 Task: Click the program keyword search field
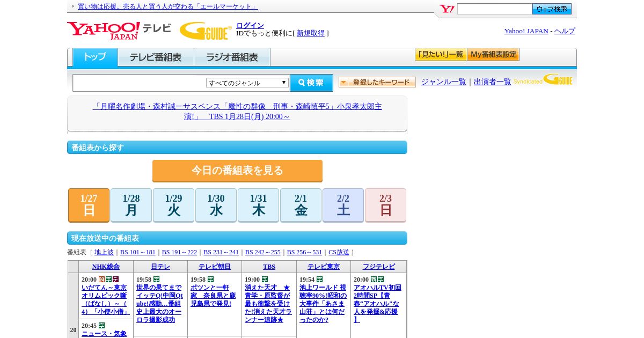(x=140, y=83)
